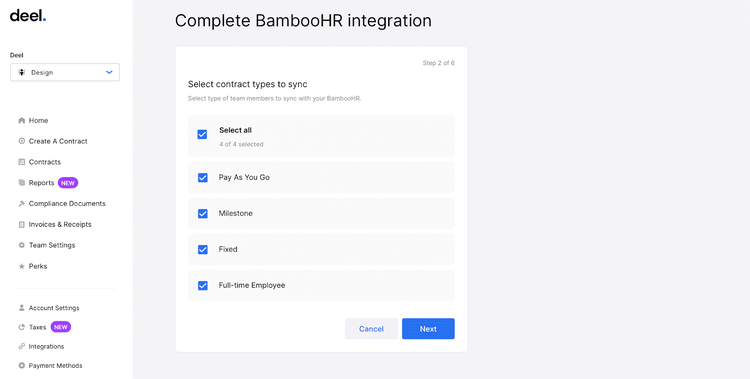The image size is (750, 379).
Task: Click 'Complete BambooHR integration' page title
Action: tap(303, 21)
